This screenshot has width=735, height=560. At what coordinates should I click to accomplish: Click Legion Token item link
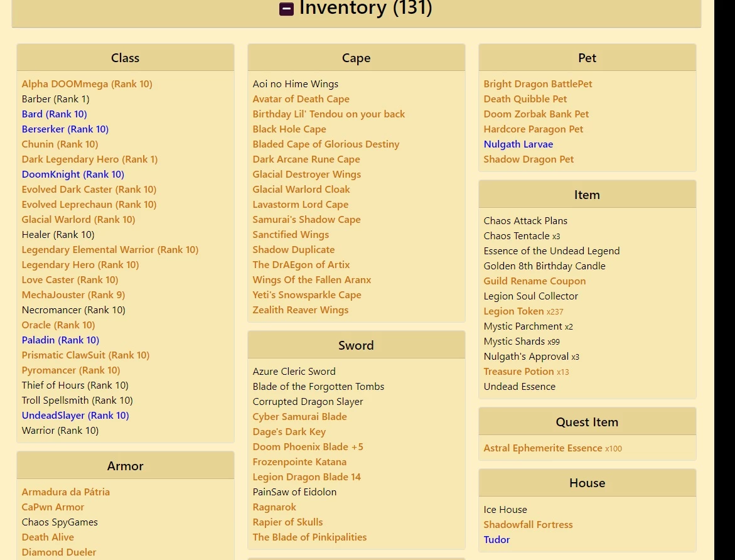point(514,311)
